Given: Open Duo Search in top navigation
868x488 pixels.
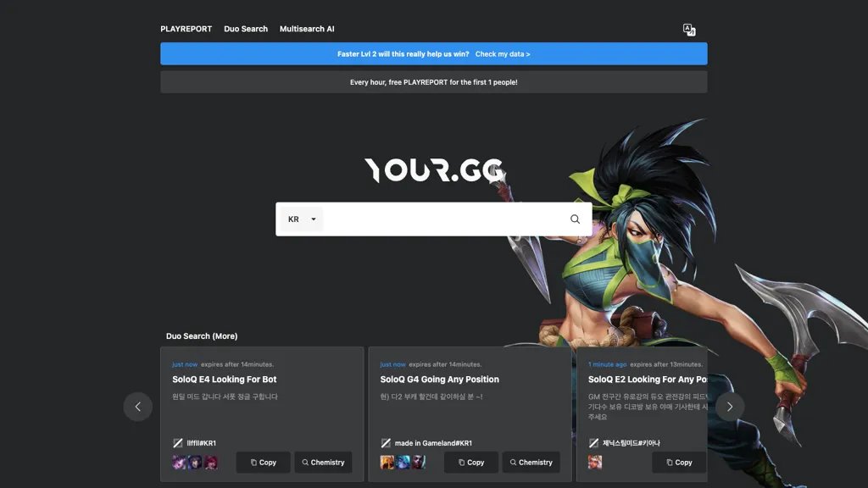Looking at the screenshot, I should pos(246,29).
